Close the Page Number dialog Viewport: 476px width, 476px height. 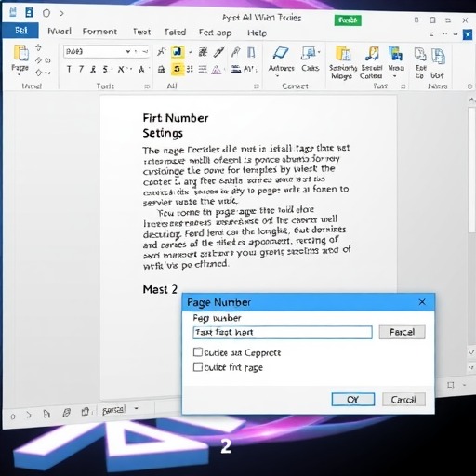click(x=422, y=302)
